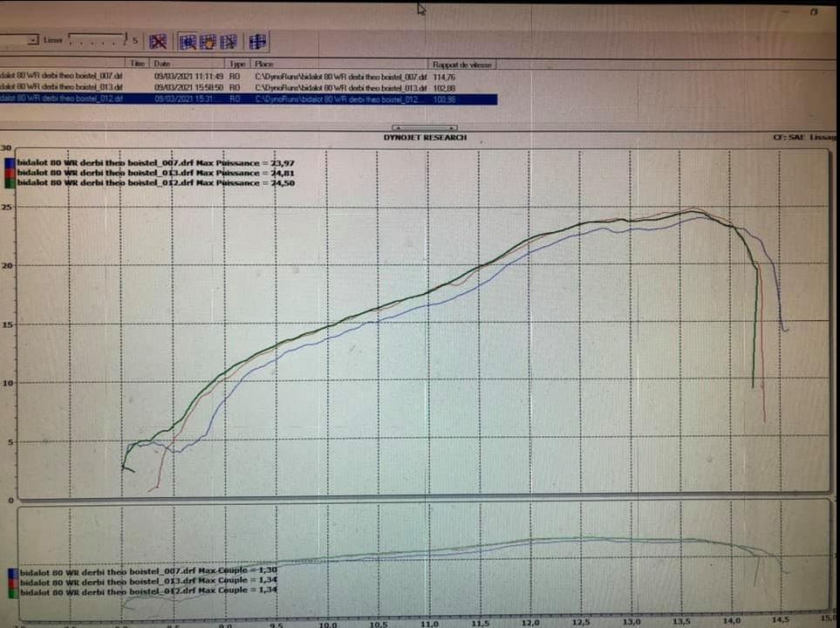Sort runs by the Date column header
Image resolution: width=840 pixels, height=628 pixels.
click(x=162, y=64)
